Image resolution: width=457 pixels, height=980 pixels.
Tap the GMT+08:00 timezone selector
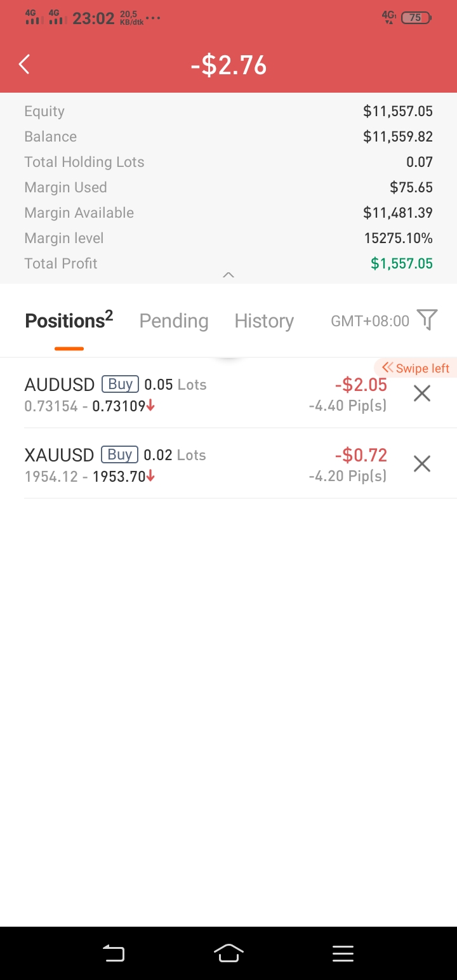tap(370, 321)
